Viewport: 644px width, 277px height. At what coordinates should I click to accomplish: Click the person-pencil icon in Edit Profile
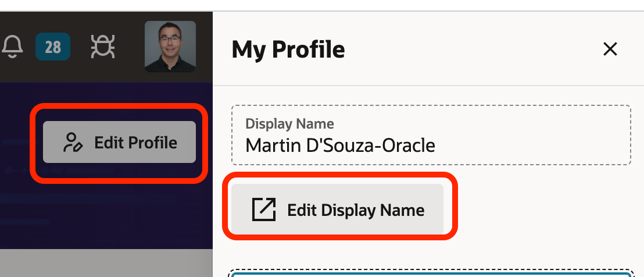coord(73,143)
